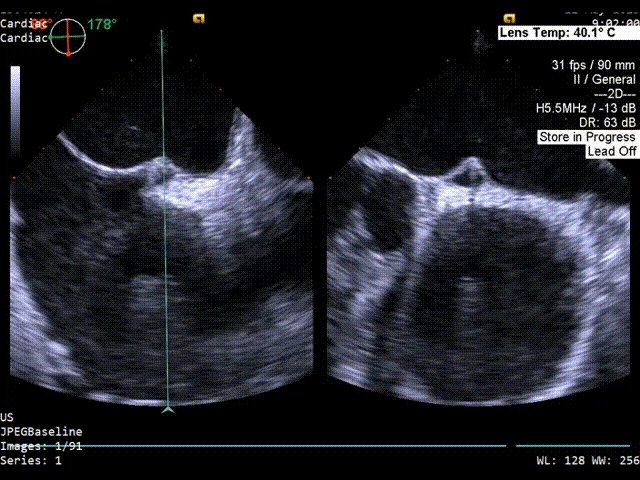Click the II / General preset text
640x480 pixels.
click(602, 79)
